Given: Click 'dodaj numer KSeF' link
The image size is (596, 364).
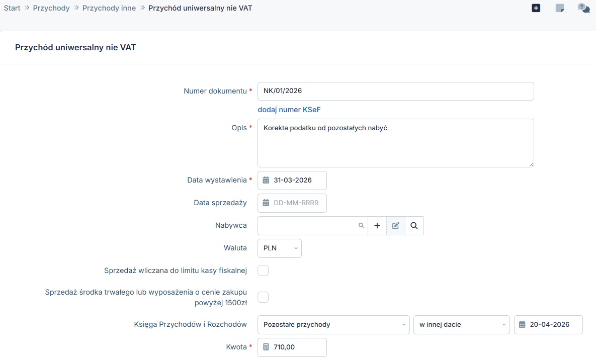Looking at the screenshot, I should 289,110.
